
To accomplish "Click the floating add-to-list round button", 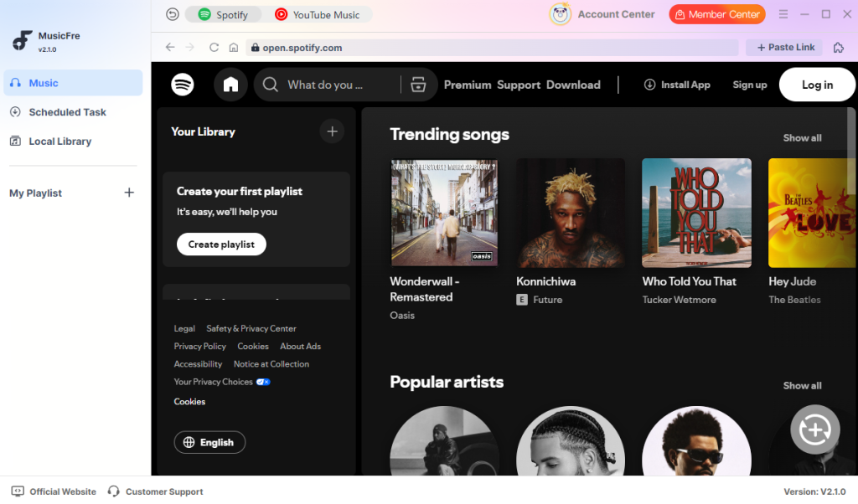I will pos(814,429).
